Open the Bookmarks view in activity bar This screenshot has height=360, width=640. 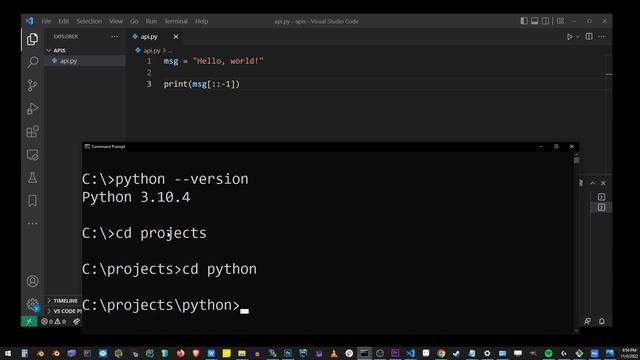pos(32,201)
